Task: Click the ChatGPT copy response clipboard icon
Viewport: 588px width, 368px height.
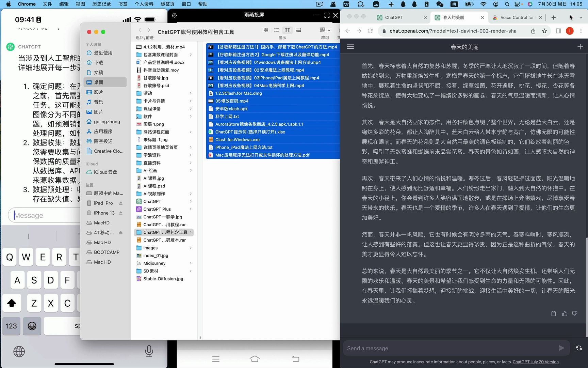Action: tap(554, 313)
